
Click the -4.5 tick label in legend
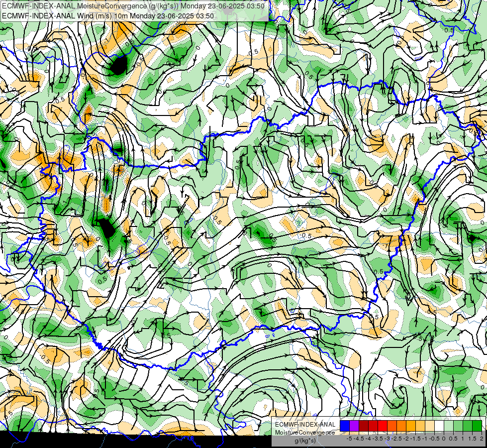[359, 439]
